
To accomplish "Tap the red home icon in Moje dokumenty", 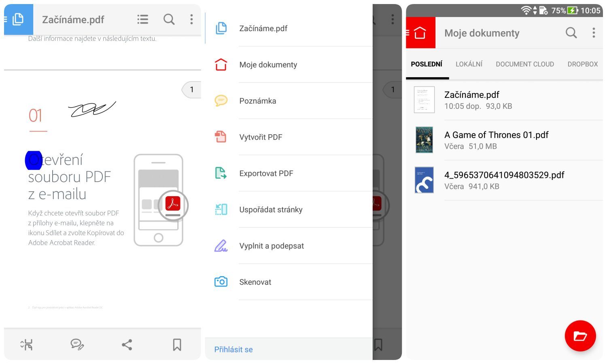I will [420, 33].
